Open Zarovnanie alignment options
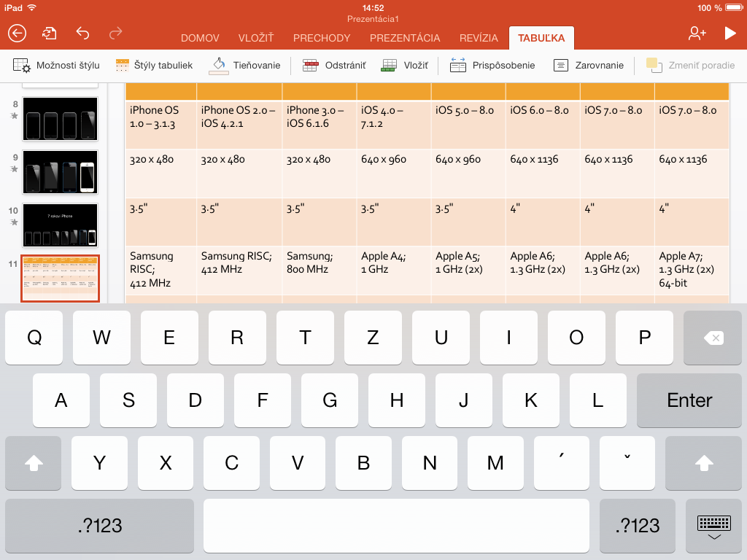 tap(589, 65)
